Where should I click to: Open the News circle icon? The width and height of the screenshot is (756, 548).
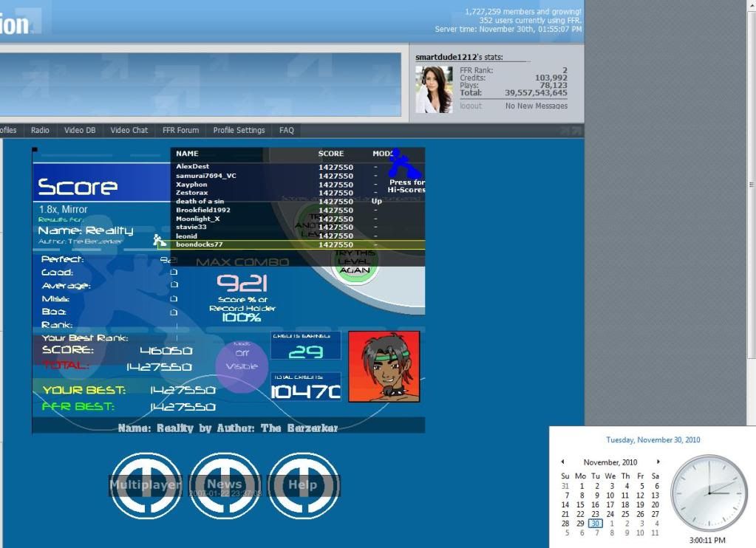[225, 485]
